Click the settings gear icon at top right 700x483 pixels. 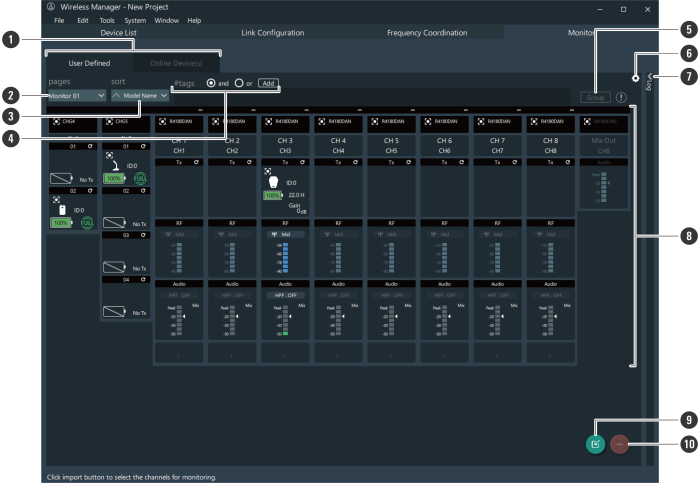635,78
